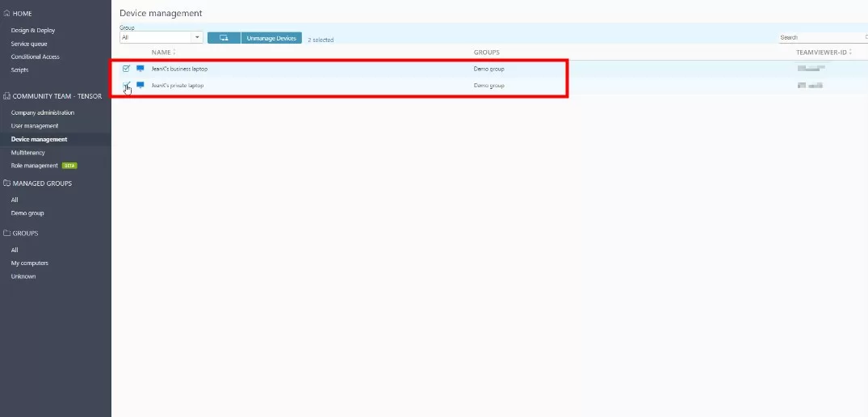Click the Community Team company building icon
Viewport: 868px width, 417px height.
click(6, 96)
